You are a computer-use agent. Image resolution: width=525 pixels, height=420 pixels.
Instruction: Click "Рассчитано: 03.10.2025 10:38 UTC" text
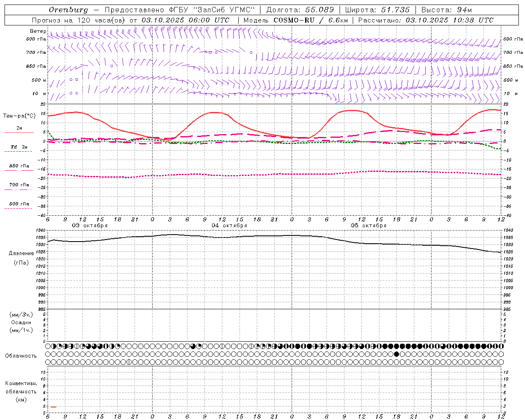(x=426, y=20)
